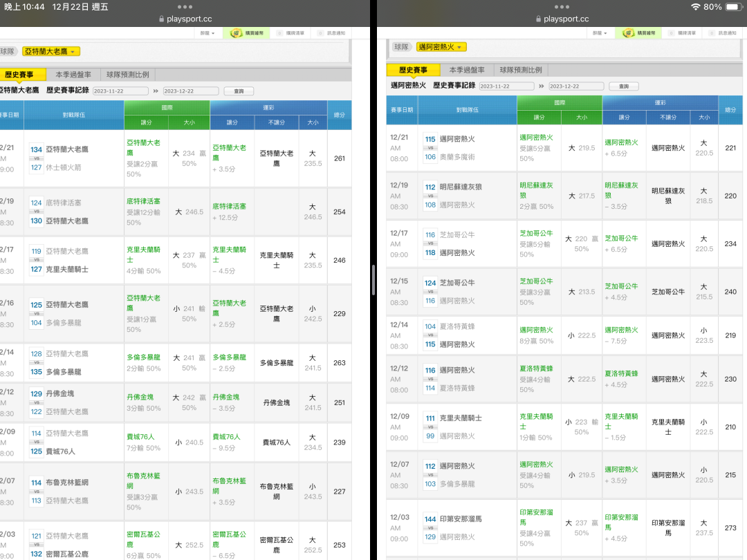747x560 pixels.
Task: Tap the lock icon in the right window's address bar
Action: pyautogui.click(x=538, y=19)
